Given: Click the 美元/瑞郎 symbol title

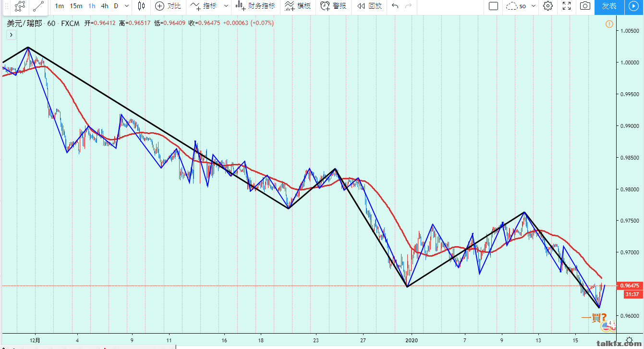Looking at the screenshot, I should tap(24, 23).
